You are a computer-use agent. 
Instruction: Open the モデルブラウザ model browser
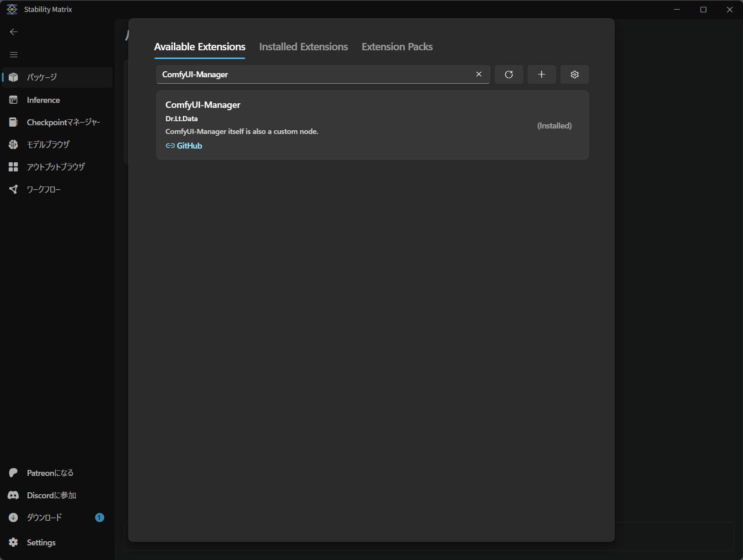click(x=48, y=144)
